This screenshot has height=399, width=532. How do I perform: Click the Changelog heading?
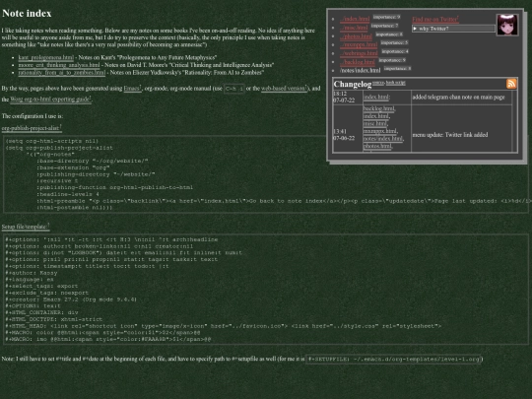pos(353,84)
